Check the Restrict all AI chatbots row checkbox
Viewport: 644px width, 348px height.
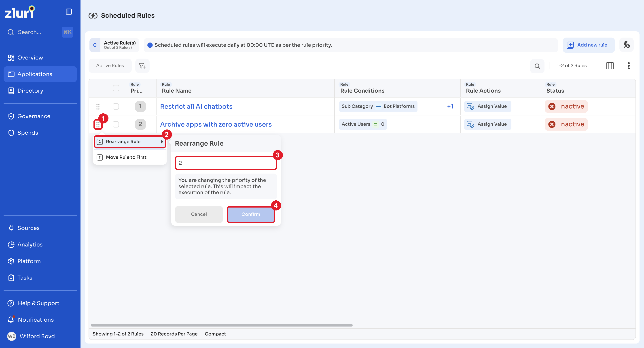point(116,106)
